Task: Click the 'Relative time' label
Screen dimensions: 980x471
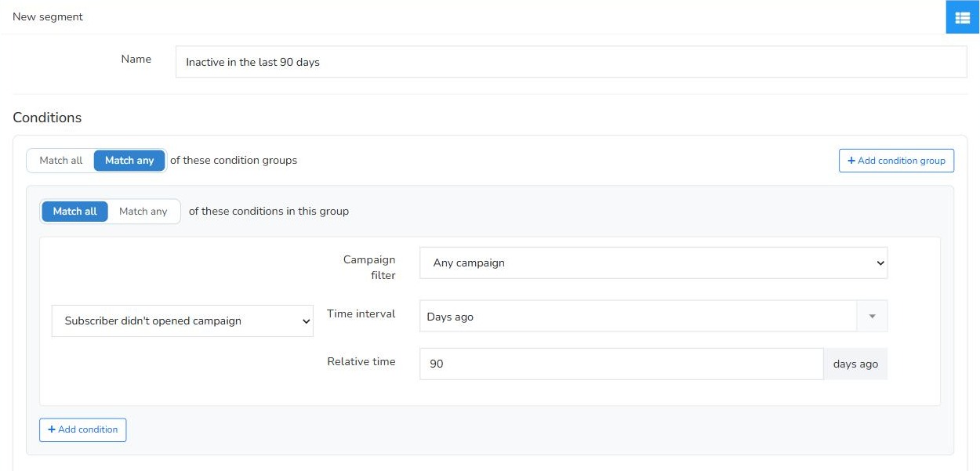Action: pos(361,361)
